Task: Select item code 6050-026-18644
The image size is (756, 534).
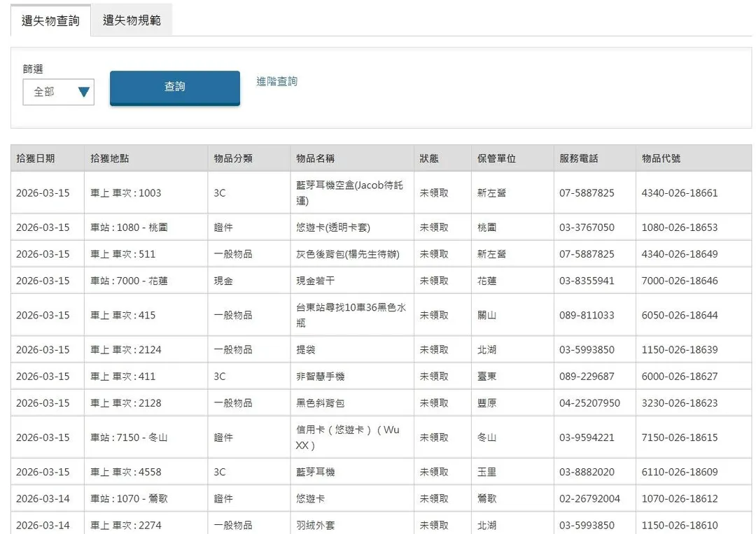Action: pyautogui.click(x=679, y=315)
